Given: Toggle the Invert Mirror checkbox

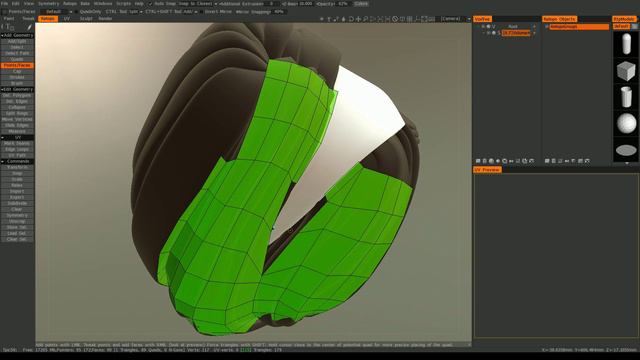Looking at the screenshot, I should pos(201,12).
